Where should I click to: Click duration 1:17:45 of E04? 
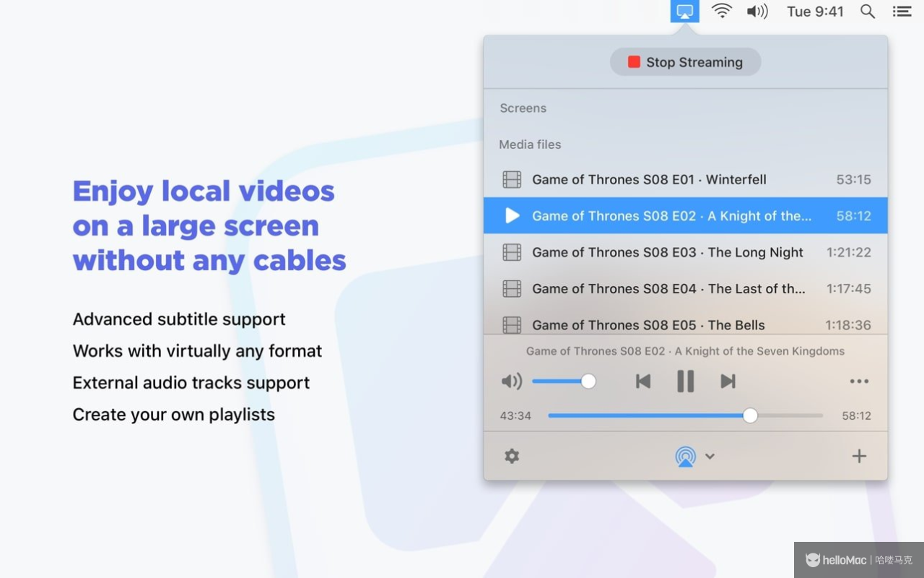click(848, 288)
